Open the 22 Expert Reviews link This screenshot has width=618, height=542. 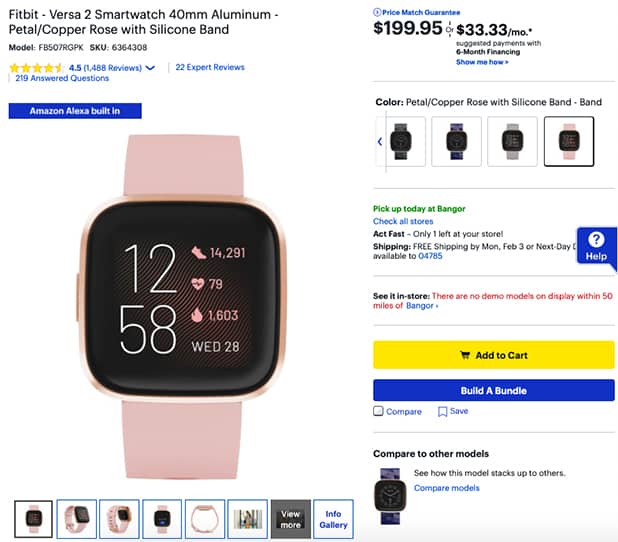coord(210,67)
